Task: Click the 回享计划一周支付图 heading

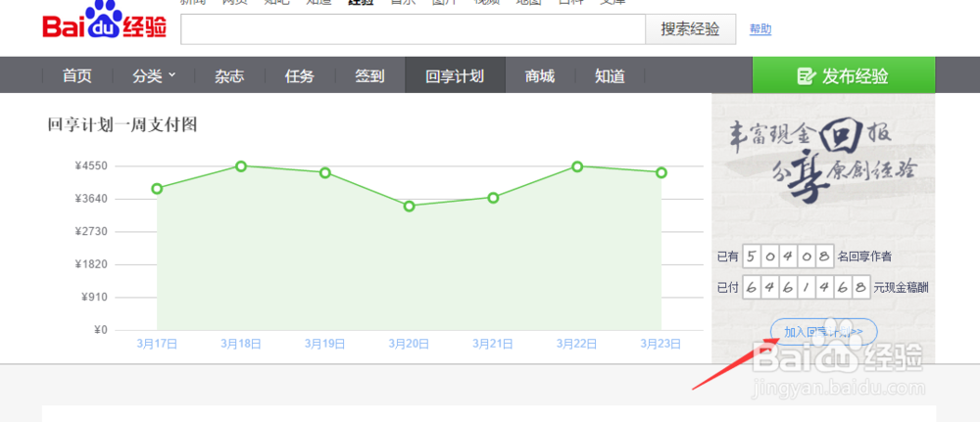Action: [122, 125]
